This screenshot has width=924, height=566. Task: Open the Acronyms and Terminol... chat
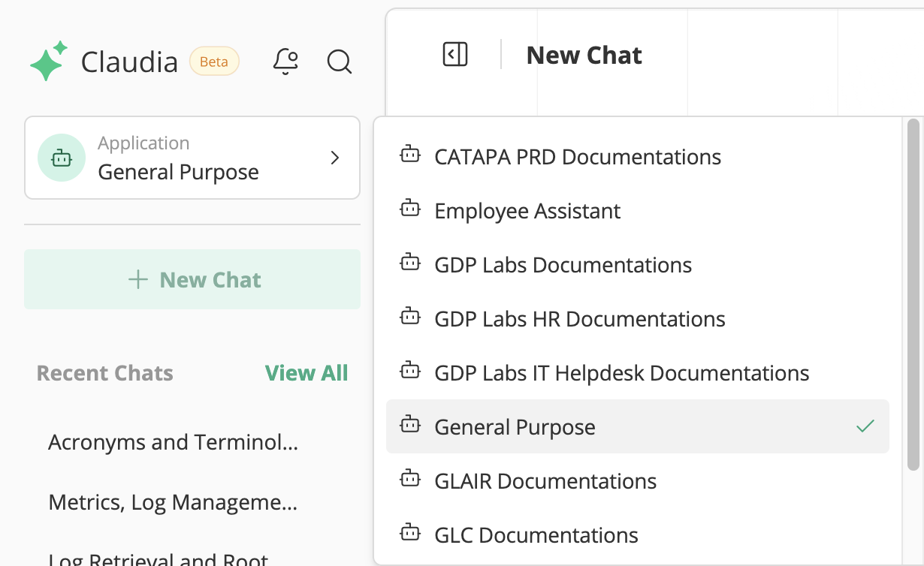[x=173, y=443]
